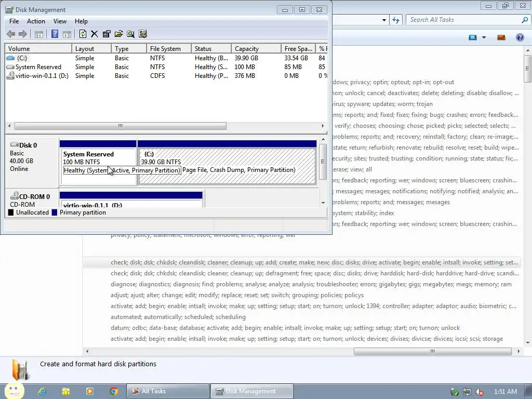
Task: Click the Type column header
Action: point(129,48)
